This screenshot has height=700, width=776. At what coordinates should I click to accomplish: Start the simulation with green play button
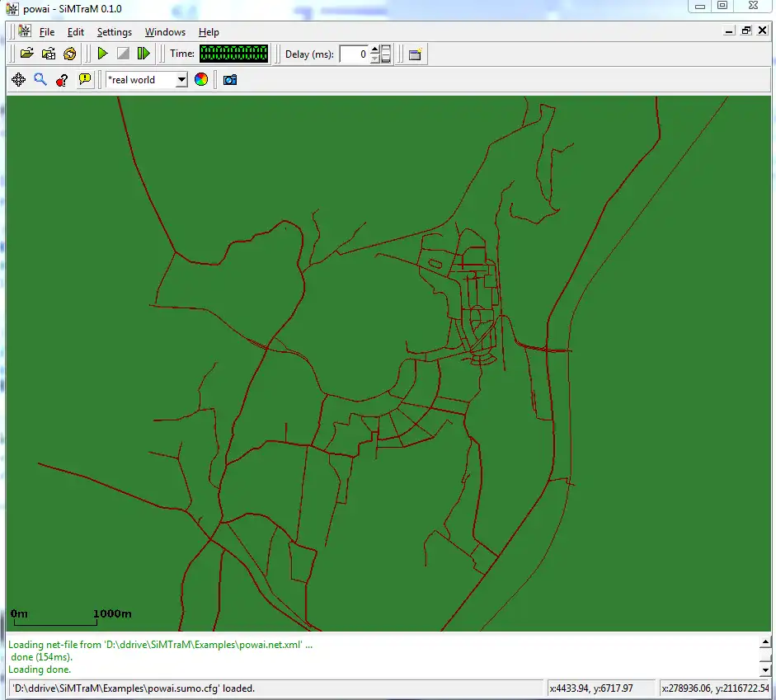click(102, 54)
